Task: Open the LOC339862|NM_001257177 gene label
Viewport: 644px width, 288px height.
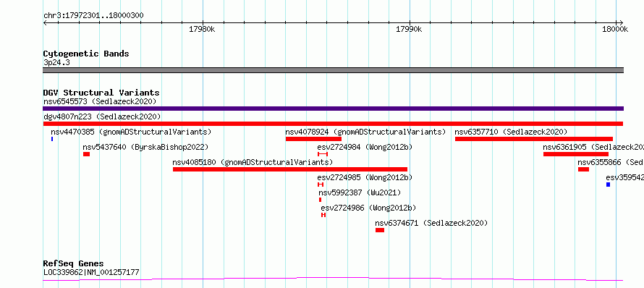Action: click(x=91, y=272)
